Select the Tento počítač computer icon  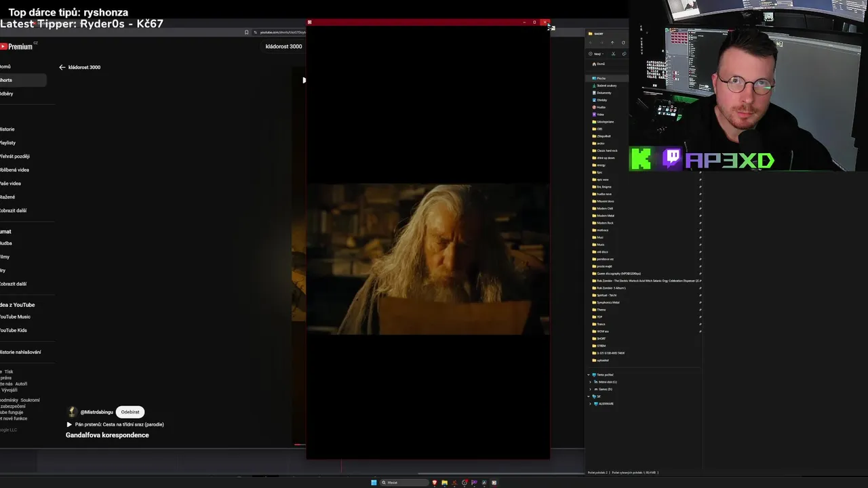pos(595,375)
